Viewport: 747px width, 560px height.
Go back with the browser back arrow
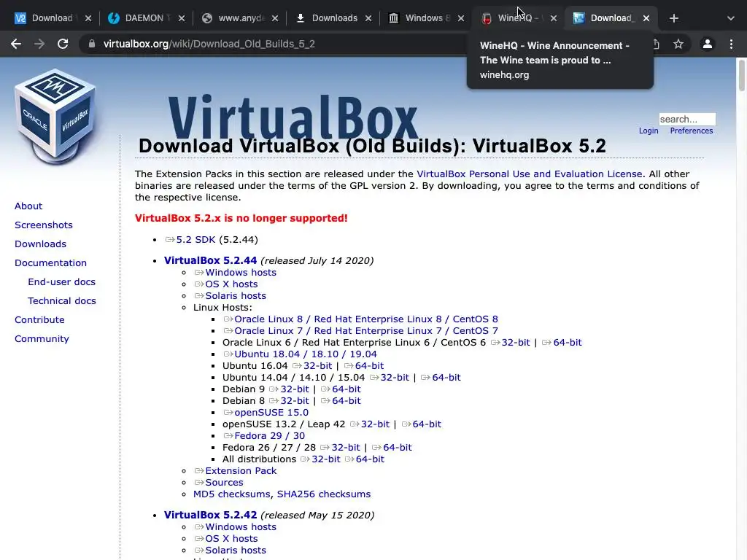[x=16, y=44]
